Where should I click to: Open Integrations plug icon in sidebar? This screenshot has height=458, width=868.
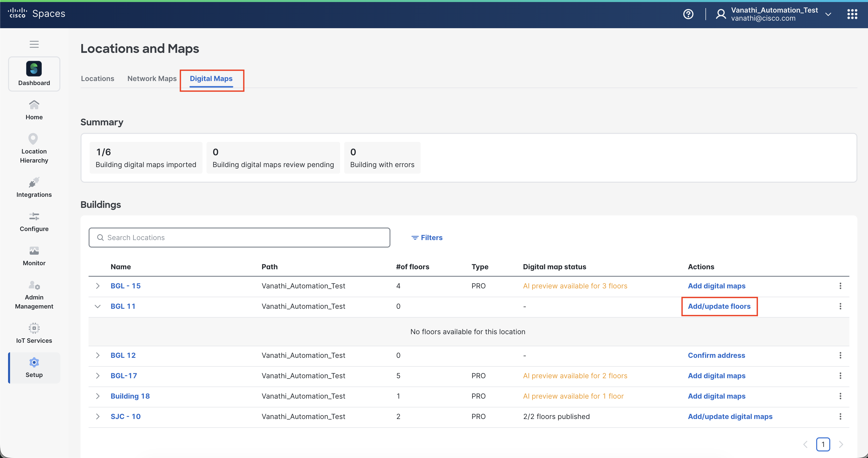click(x=34, y=182)
